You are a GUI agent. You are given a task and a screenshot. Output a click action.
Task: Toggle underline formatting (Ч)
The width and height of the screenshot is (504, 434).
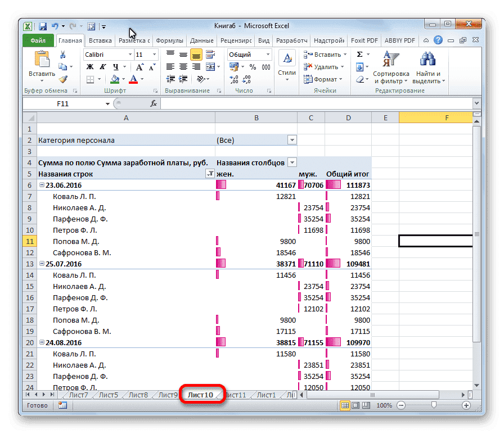click(x=116, y=66)
